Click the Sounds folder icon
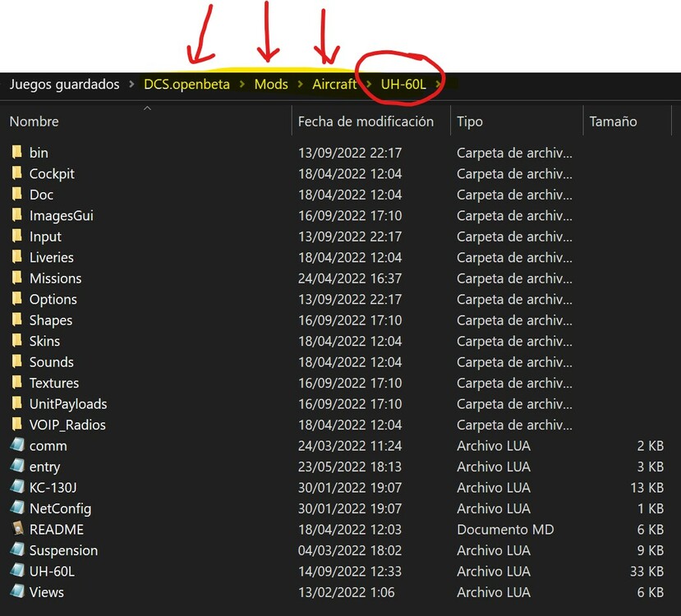Viewport: 681px width, 616px height. 17,361
